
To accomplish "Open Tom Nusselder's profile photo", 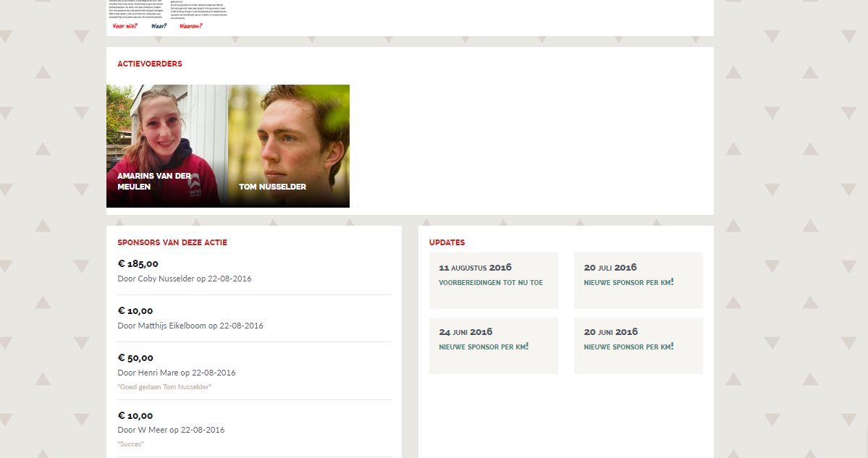I will [289, 146].
